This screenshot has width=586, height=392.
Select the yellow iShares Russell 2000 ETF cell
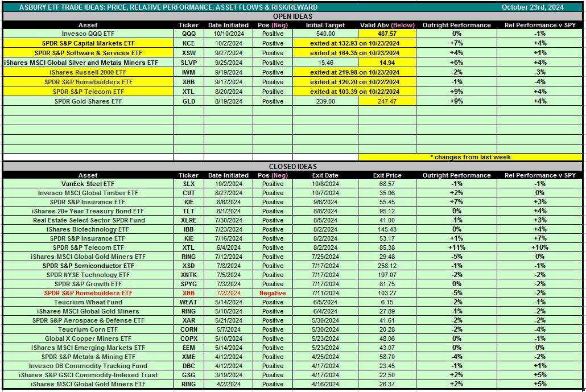pos(88,72)
